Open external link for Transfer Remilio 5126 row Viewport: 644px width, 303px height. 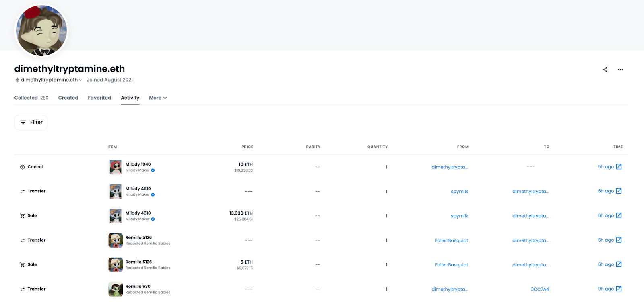coord(619,240)
